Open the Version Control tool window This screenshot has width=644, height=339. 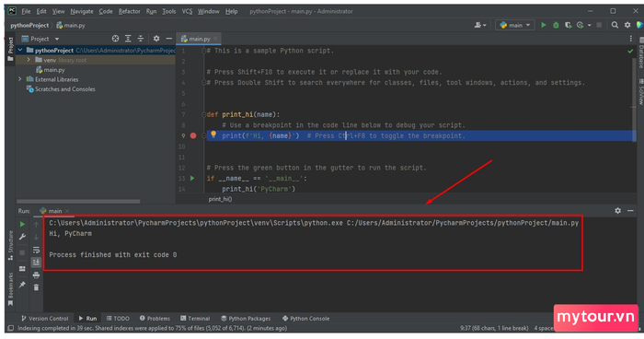[44, 319]
